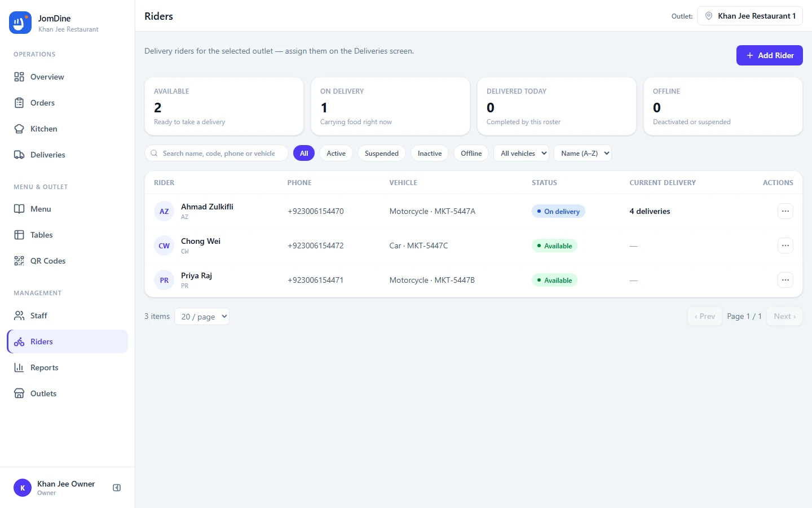Image resolution: width=812 pixels, height=508 pixels.
Task: Click the Motorcycle · MKT-5447B vehicle cell
Action: [432, 280]
